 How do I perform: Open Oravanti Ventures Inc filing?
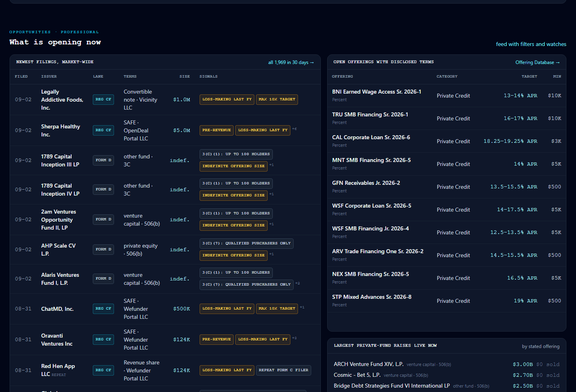click(57, 340)
